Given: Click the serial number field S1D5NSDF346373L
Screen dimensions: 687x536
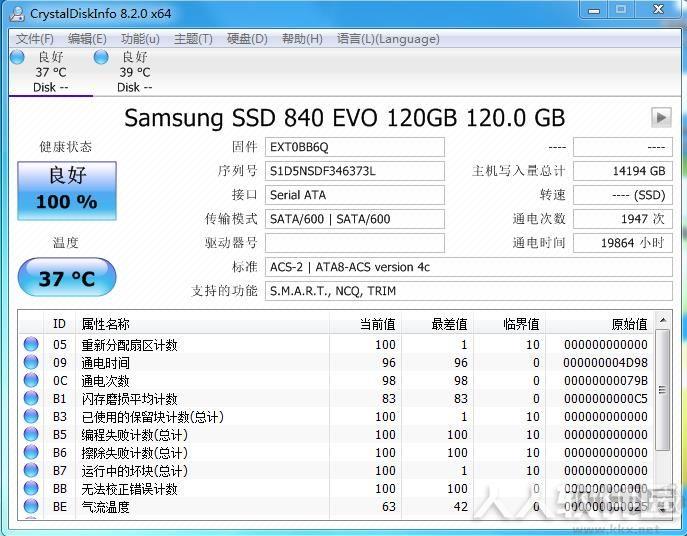Looking at the screenshot, I should tap(354, 171).
